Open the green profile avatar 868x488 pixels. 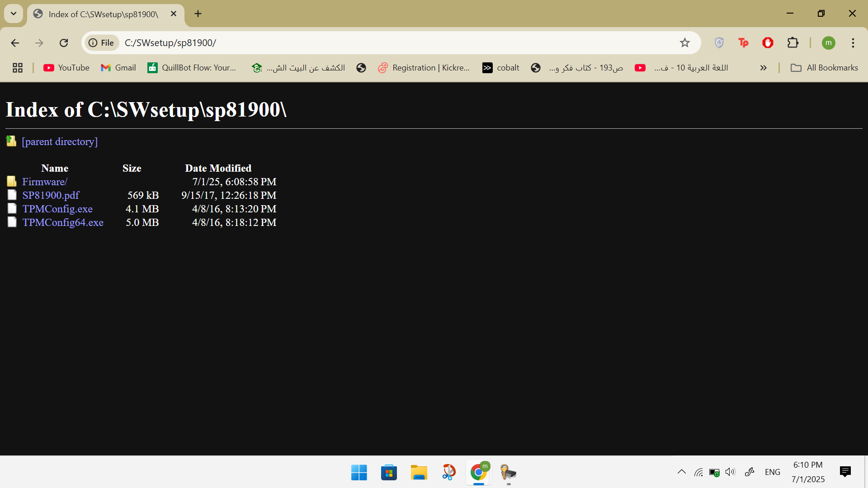[828, 43]
